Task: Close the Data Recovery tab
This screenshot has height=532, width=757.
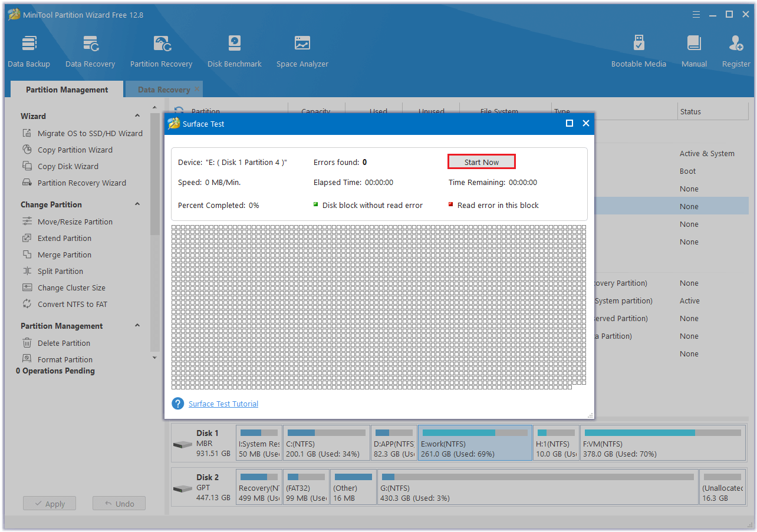Action: click(197, 90)
